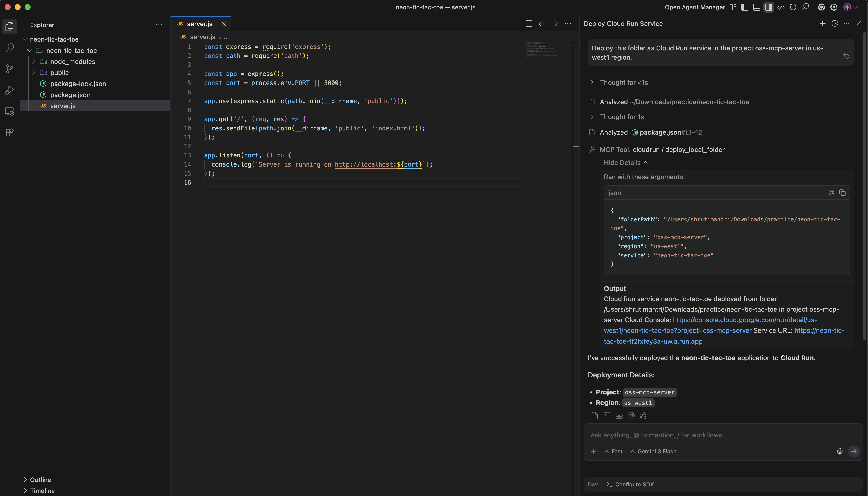Toggle the bottom panel visibility
868x496 pixels.
(757, 7)
